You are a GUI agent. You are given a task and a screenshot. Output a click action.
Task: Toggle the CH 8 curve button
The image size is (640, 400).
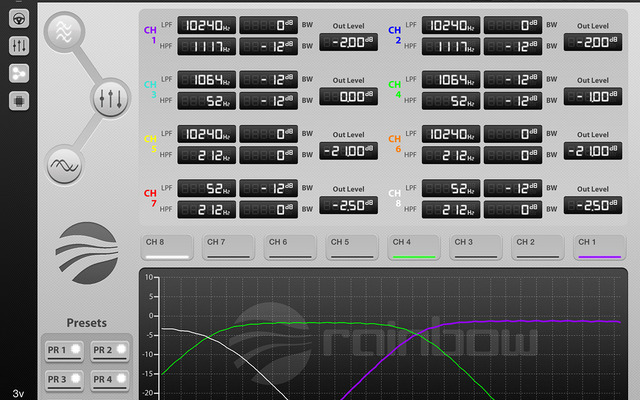click(167, 247)
